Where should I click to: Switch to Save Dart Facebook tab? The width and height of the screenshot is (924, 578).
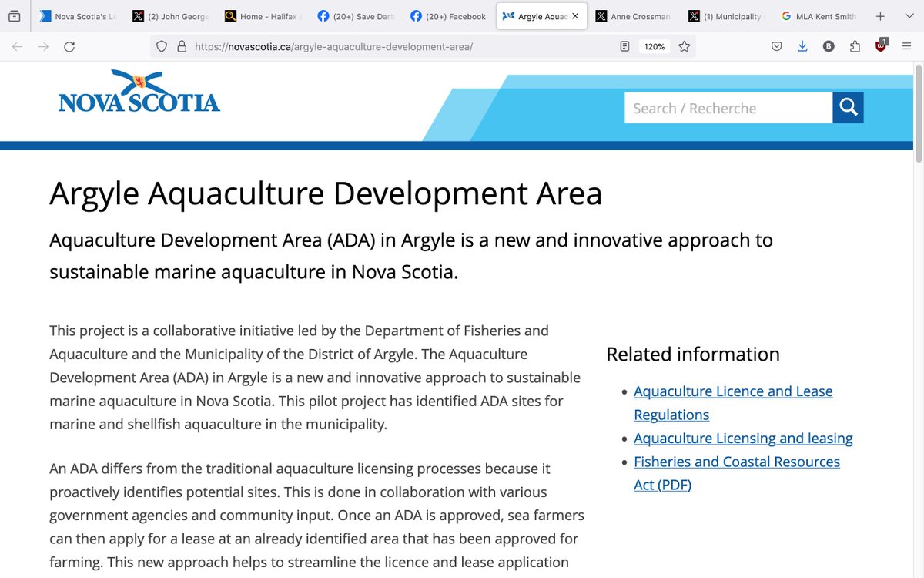357,16
